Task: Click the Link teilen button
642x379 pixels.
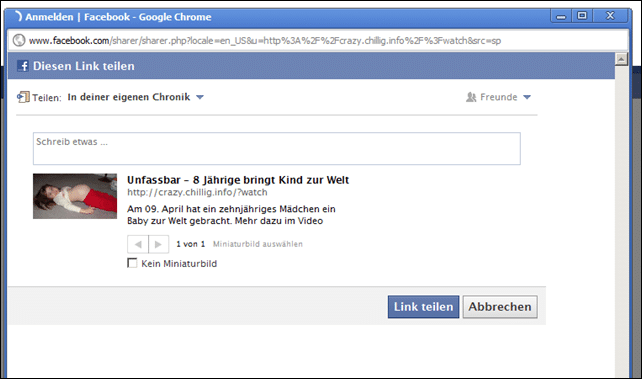Action: 423,307
